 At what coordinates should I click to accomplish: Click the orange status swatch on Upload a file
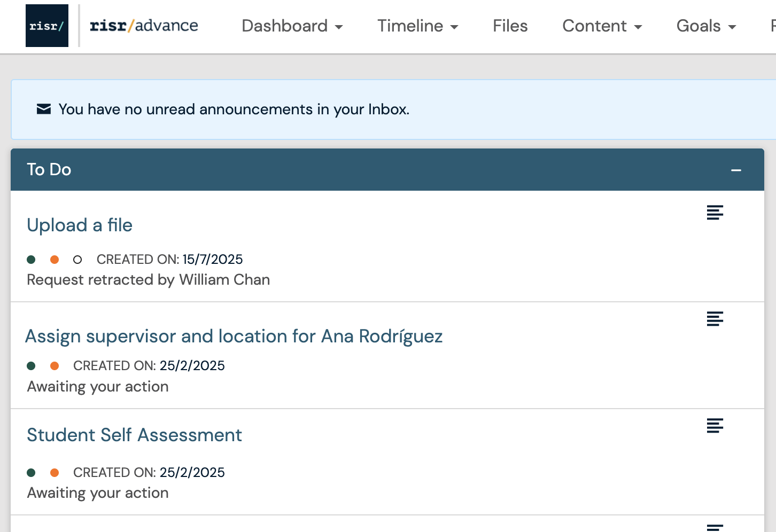click(x=55, y=259)
